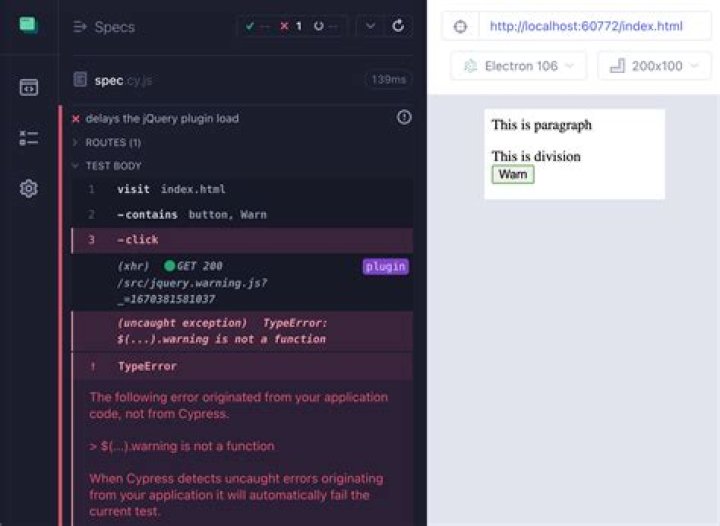720x526 pixels.
Task: Open the Settings gear icon
Action: coord(28,188)
